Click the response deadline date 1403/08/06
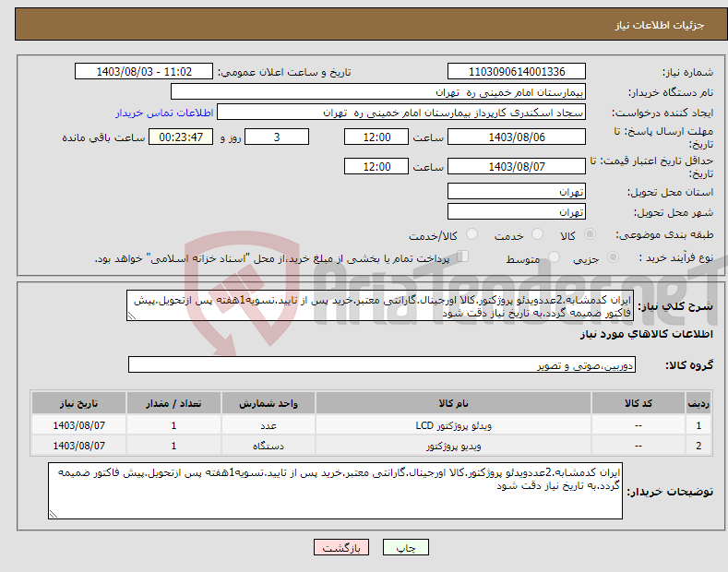This screenshot has width=728, height=572. (x=517, y=137)
